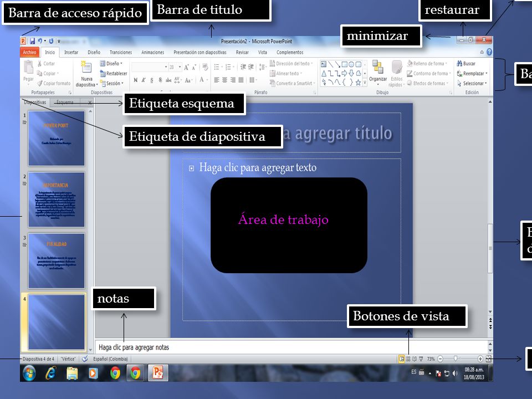Switch to Insertar ribbon tab
This screenshot has width=532, height=399.
pos(71,52)
